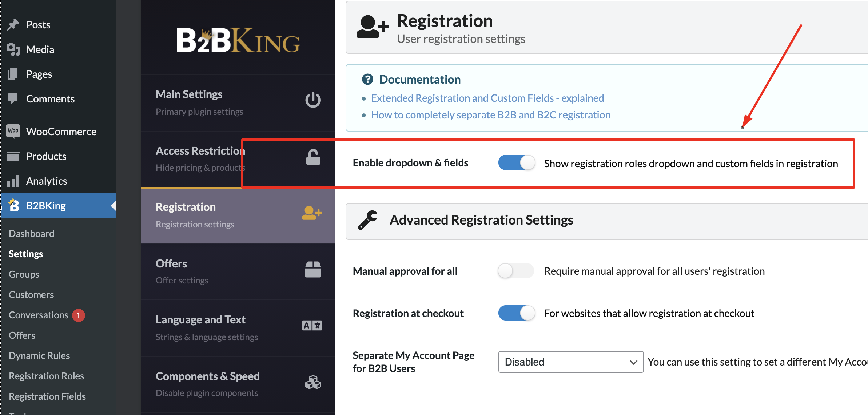
Task: Click the Components & Speed cubes icon
Action: [x=313, y=382]
